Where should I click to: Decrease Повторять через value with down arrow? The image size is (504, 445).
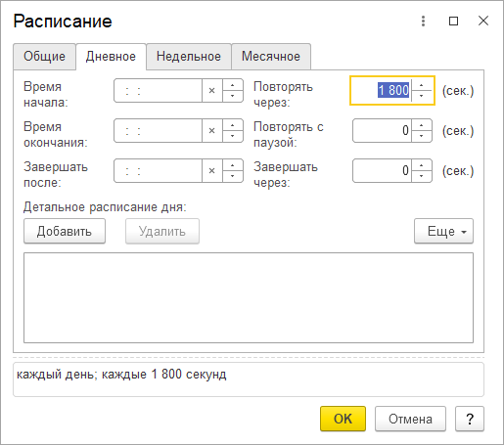422,96
